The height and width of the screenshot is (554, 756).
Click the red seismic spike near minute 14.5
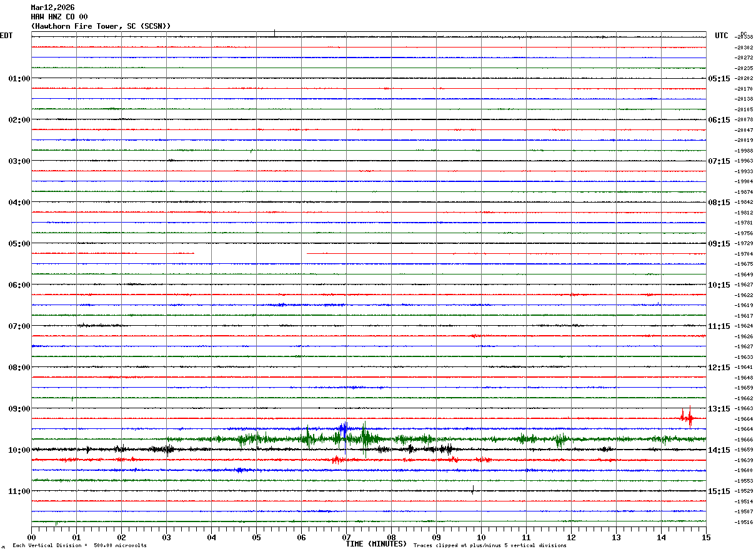coord(687,416)
